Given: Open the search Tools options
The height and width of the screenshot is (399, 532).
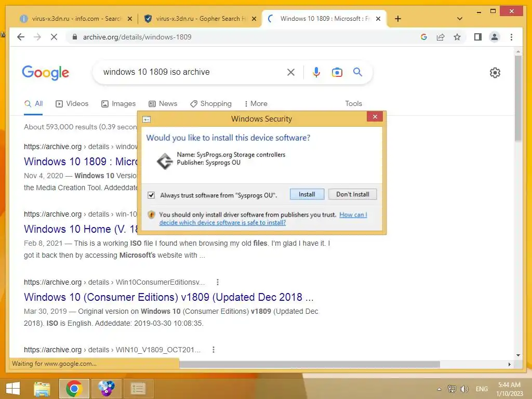Looking at the screenshot, I should [x=353, y=103].
